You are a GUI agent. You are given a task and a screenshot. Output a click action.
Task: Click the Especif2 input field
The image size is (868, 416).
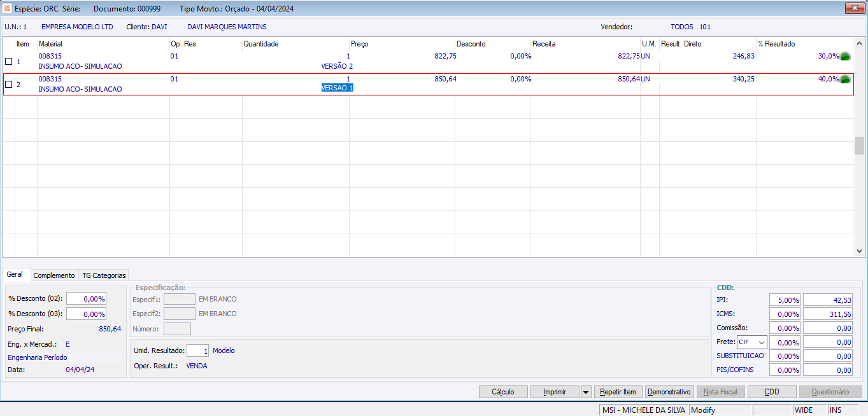pyautogui.click(x=180, y=314)
